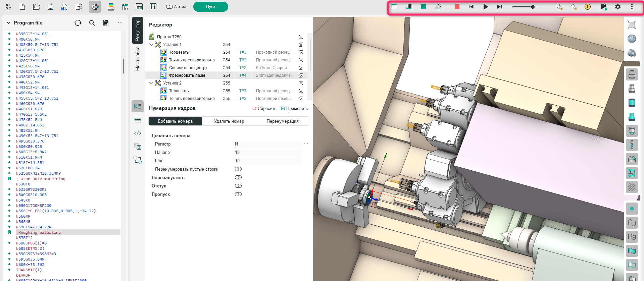Enable Перенумеровать пустые строки toggle
The height and width of the screenshot is (281, 644).
238,169
